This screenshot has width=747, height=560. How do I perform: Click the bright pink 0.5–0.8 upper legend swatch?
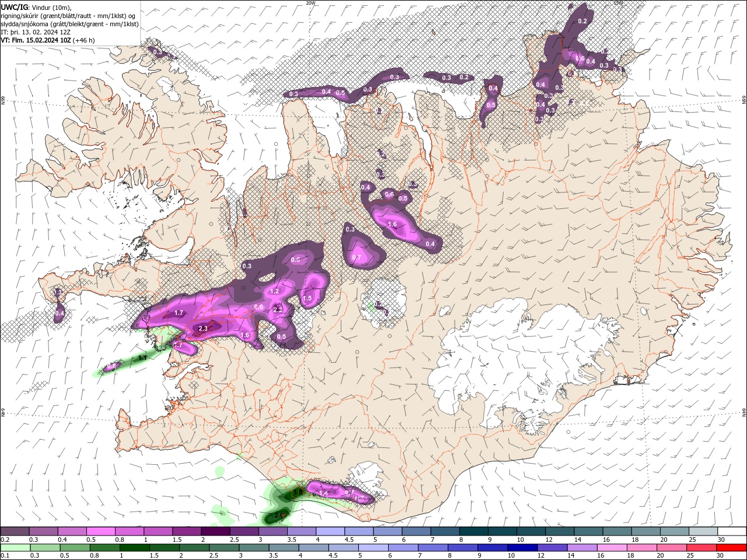click(x=100, y=531)
